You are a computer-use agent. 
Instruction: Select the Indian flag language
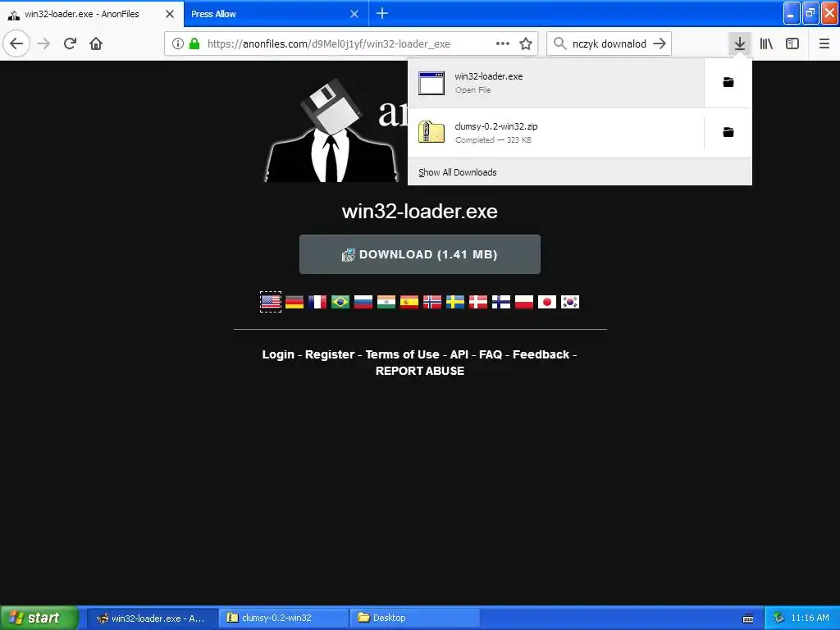click(386, 302)
